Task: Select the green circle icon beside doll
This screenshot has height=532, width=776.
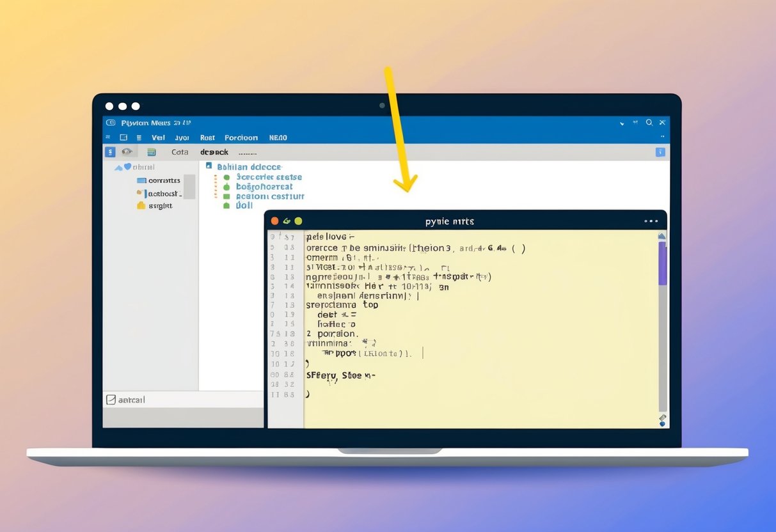Action: click(x=226, y=206)
